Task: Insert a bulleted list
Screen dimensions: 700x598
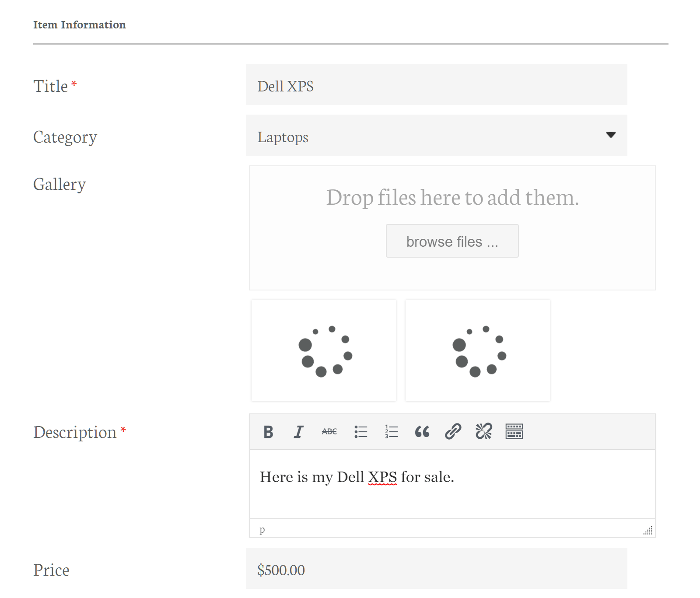Action: [x=360, y=432]
